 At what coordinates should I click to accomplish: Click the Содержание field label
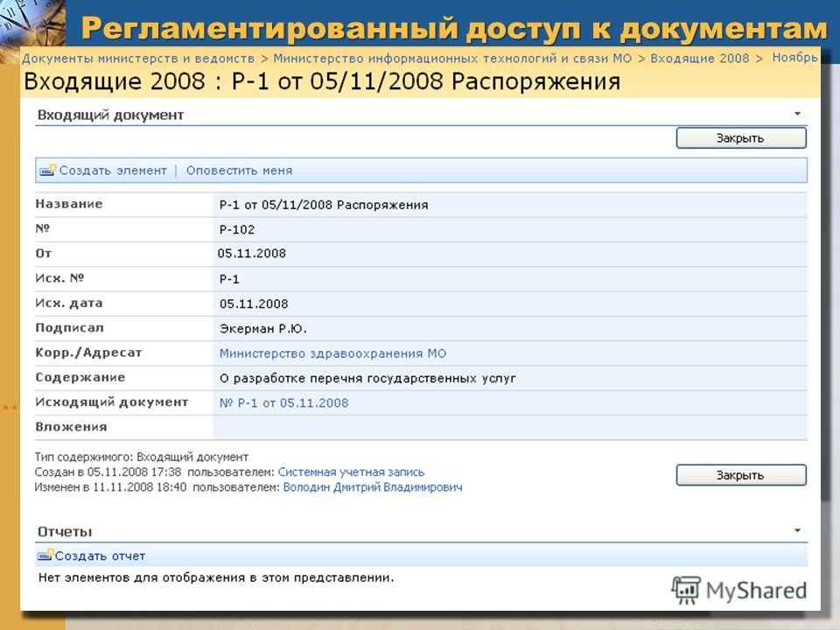pyautogui.click(x=80, y=377)
